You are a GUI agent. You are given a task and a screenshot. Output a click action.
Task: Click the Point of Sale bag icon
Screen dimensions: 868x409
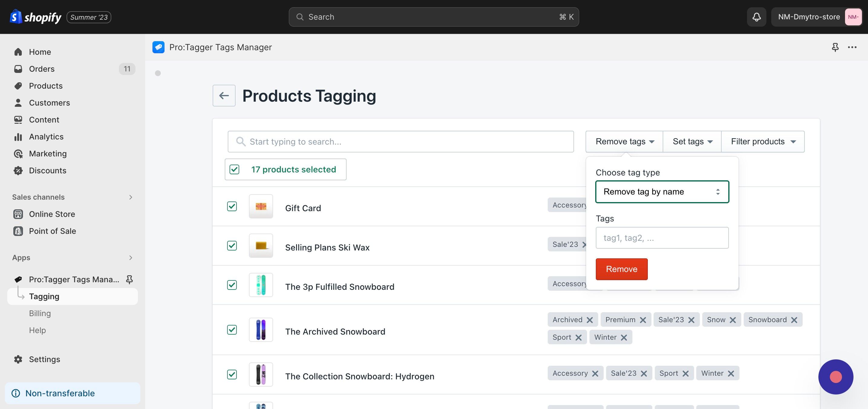coord(18,231)
